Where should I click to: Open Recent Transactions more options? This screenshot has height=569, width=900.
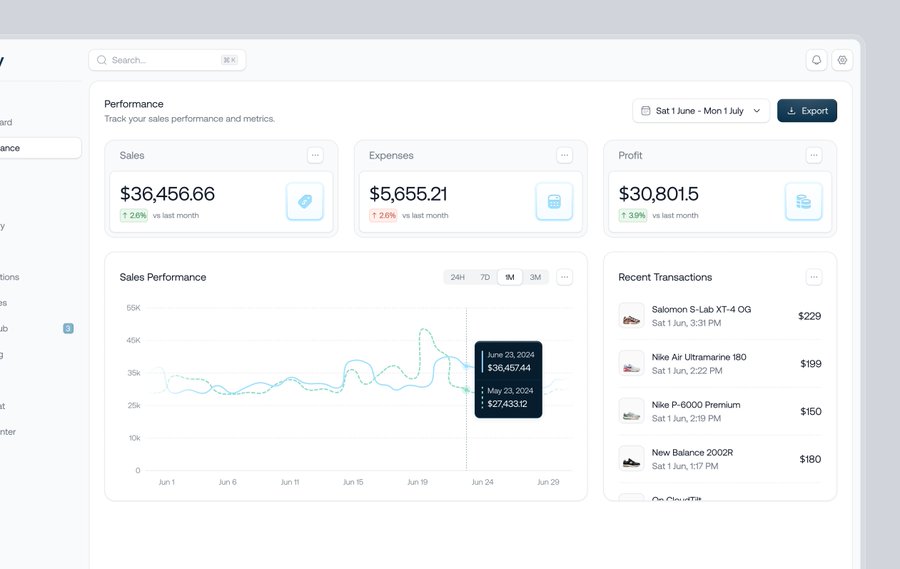tap(813, 277)
